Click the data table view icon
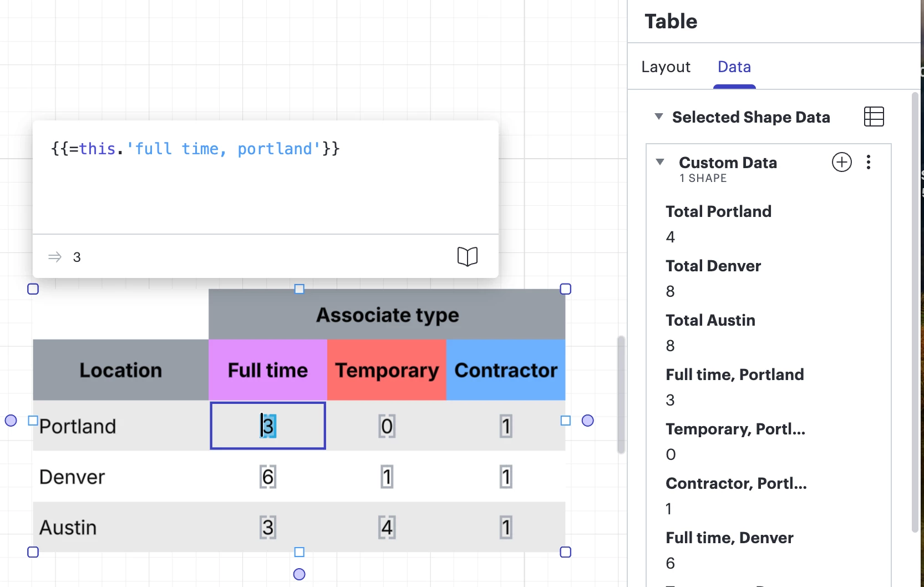Viewport: 924px width, 587px height. pyautogui.click(x=874, y=117)
